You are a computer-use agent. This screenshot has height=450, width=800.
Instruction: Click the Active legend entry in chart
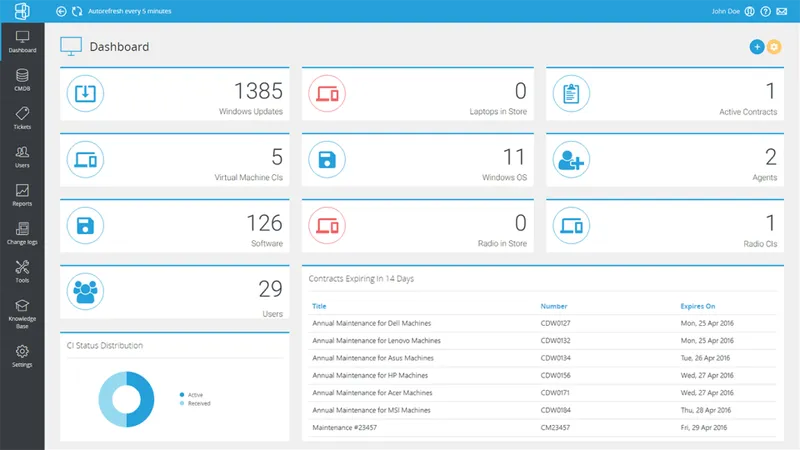pyautogui.click(x=191, y=394)
